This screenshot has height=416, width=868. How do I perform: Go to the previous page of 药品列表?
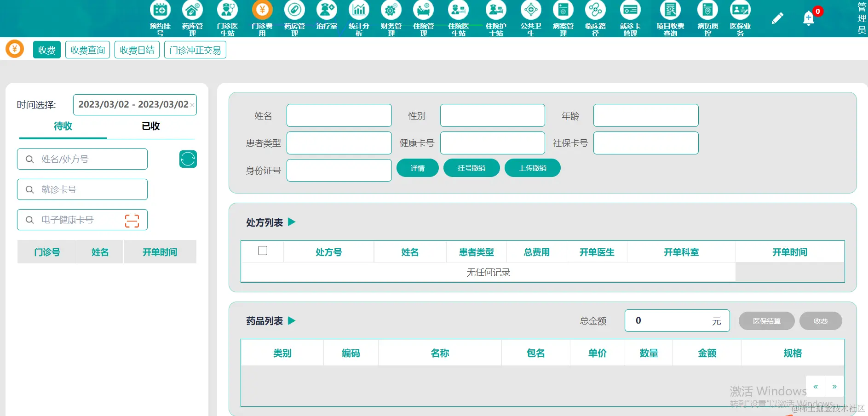click(816, 387)
